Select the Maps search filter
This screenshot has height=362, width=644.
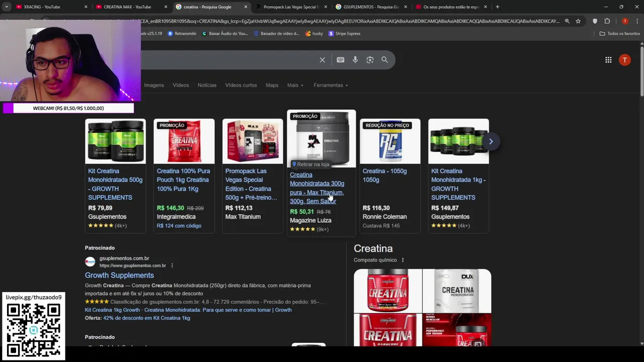pyautogui.click(x=272, y=85)
